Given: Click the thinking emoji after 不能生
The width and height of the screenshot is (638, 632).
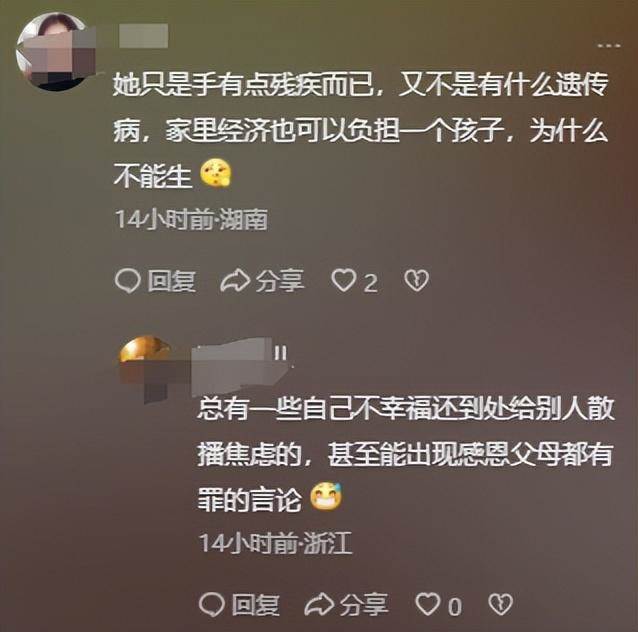Looking at the screenshot, I should (215, 173).
